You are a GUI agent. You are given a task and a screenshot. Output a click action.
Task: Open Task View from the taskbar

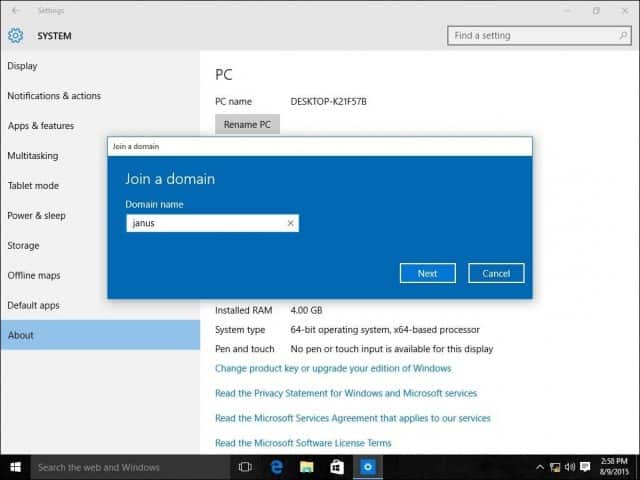click(245, 467)
